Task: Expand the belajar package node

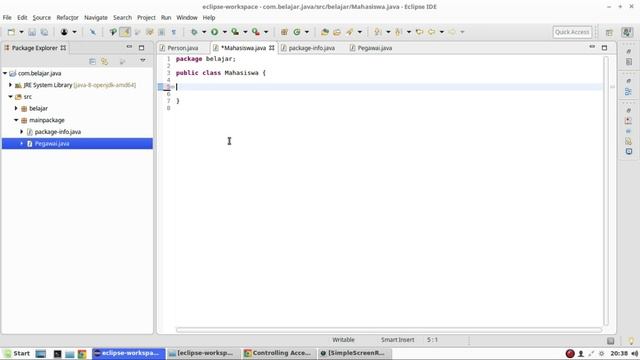Action: [16, 108]
